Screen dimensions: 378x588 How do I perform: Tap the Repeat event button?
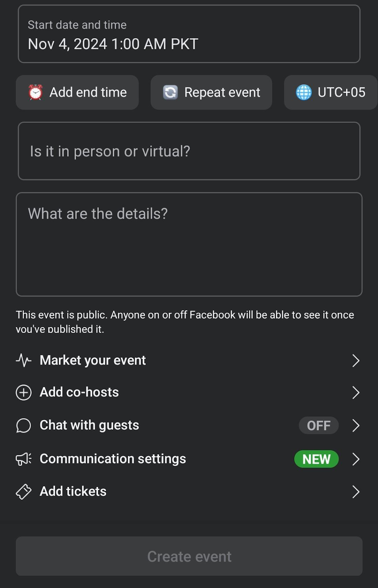pyautogui.click(x=211, y=92)
